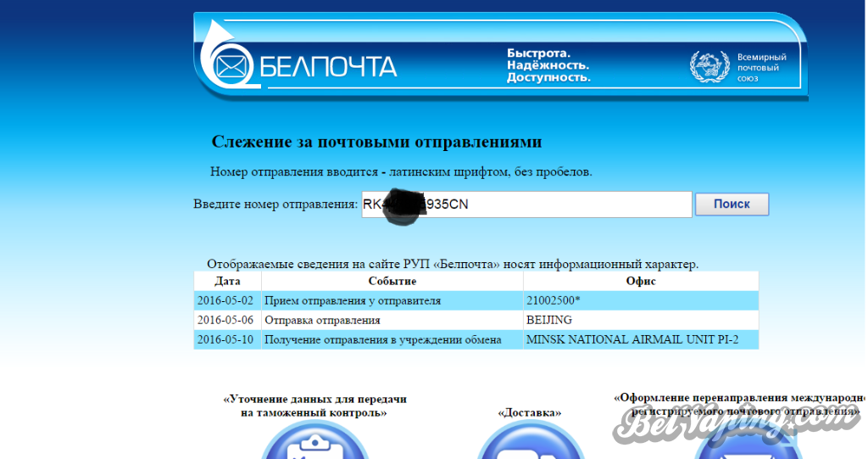
Task: Select «Отправка отправления» event cell
Action: (392, 320)
